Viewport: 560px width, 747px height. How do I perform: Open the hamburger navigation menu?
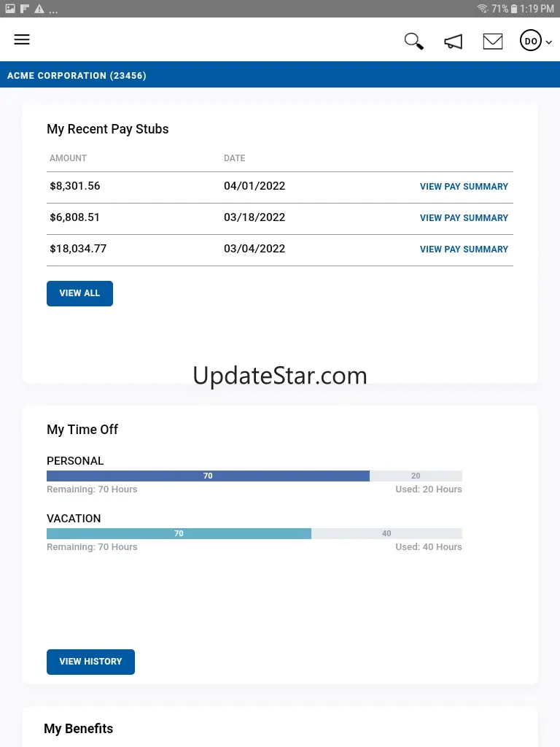[x=22, y=40]
